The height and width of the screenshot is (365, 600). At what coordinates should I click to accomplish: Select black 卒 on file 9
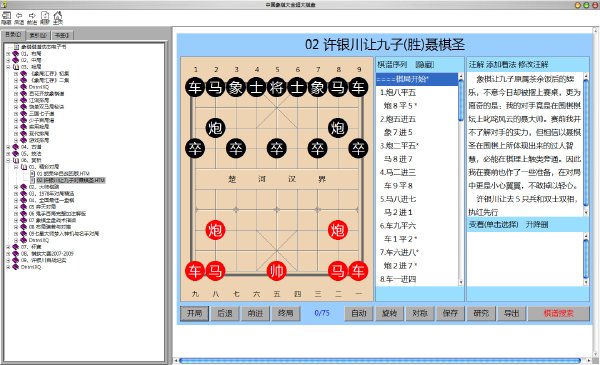click(358, 148)
